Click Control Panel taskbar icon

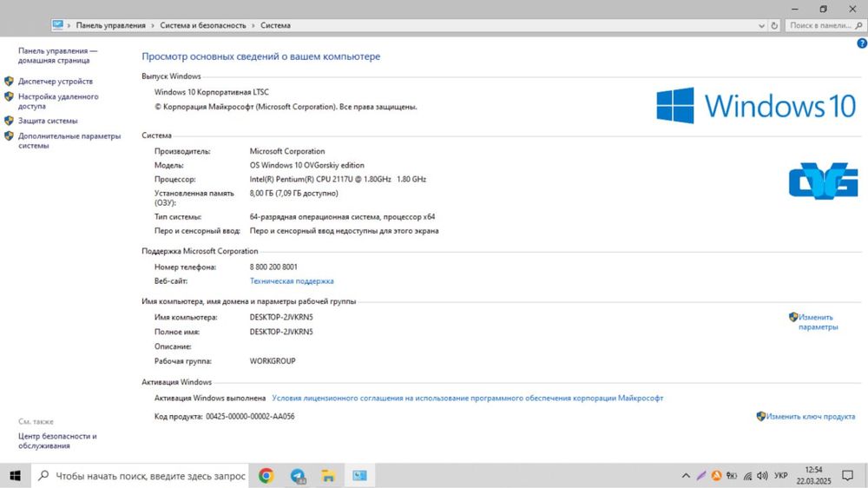(x=360, y=476)
